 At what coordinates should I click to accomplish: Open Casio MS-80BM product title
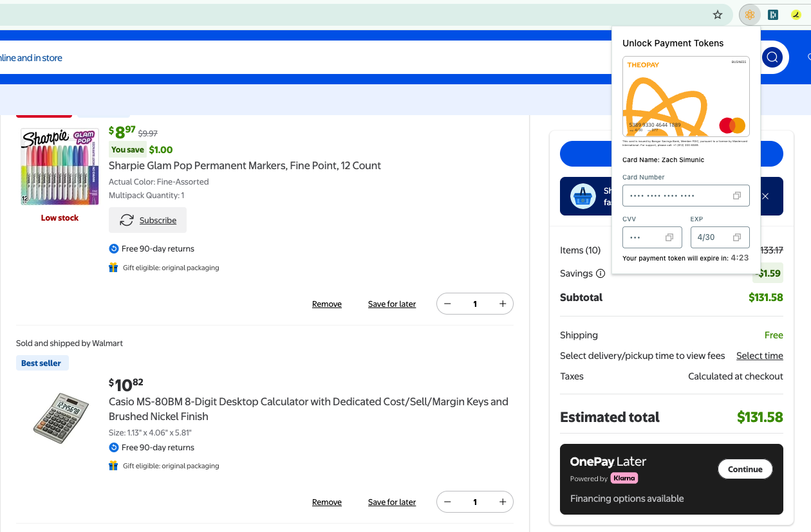coord(308,409)
